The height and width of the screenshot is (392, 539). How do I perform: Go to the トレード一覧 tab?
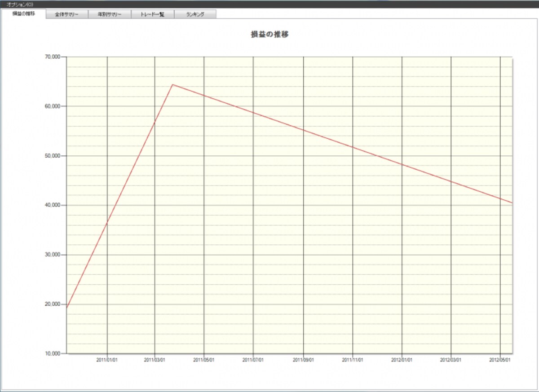click(x=152, y=14)
